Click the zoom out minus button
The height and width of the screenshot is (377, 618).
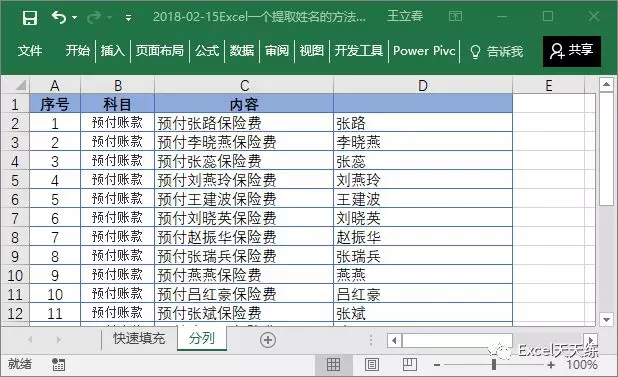pyautogui.click(x=437, y=365)
